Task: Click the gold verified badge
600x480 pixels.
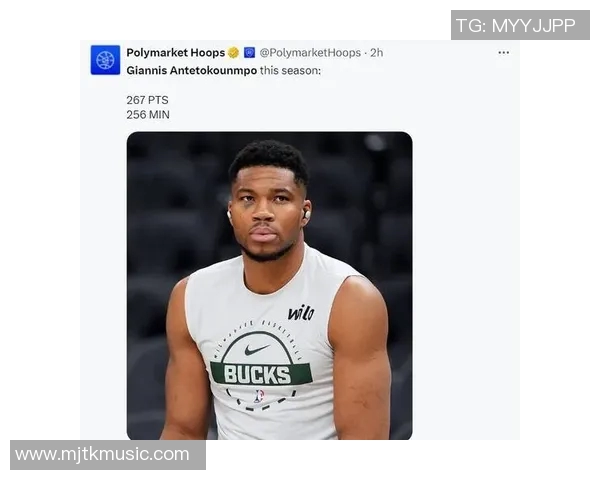Action: tap(233, 53)
